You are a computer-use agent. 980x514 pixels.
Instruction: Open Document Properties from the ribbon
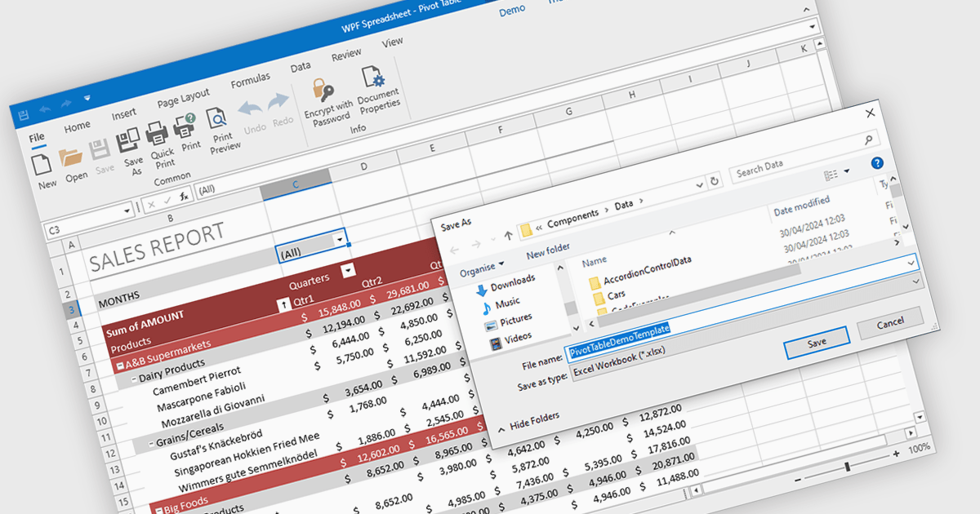pos(373,78)
